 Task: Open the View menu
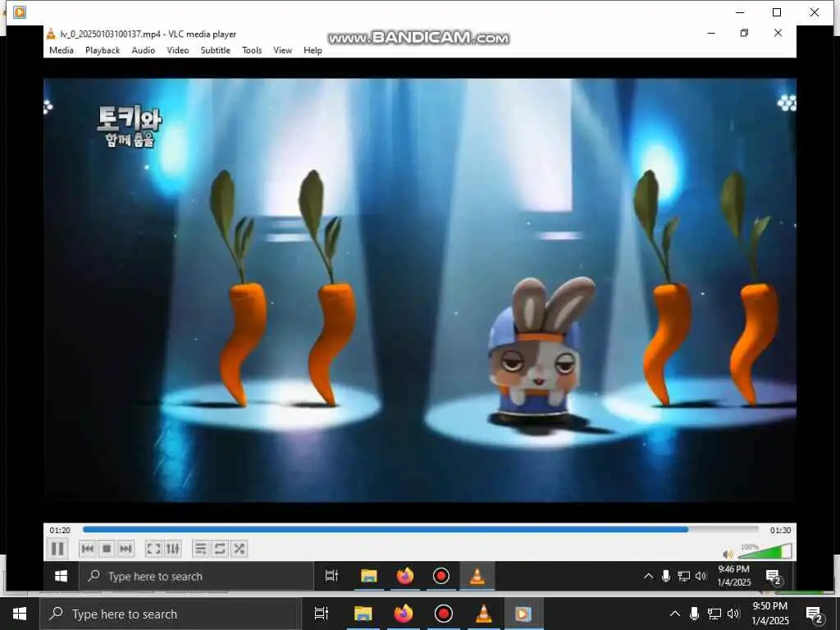[x=282, y=50]
